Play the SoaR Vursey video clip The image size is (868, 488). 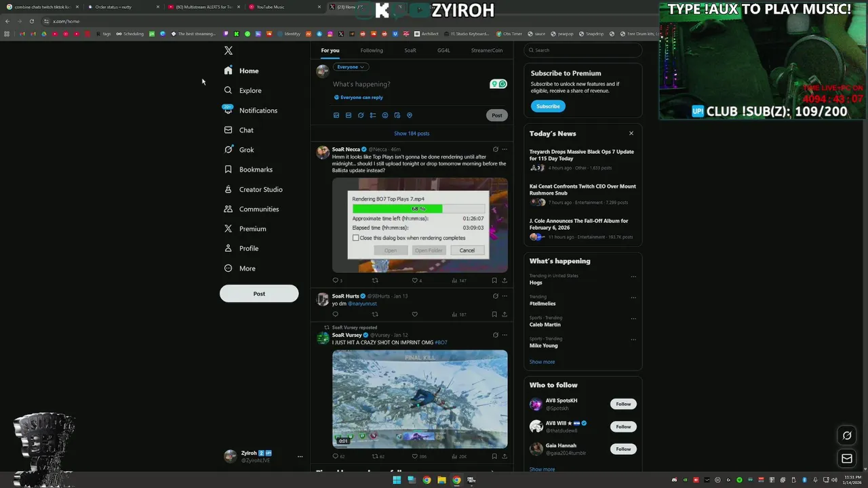click(420, 399)
